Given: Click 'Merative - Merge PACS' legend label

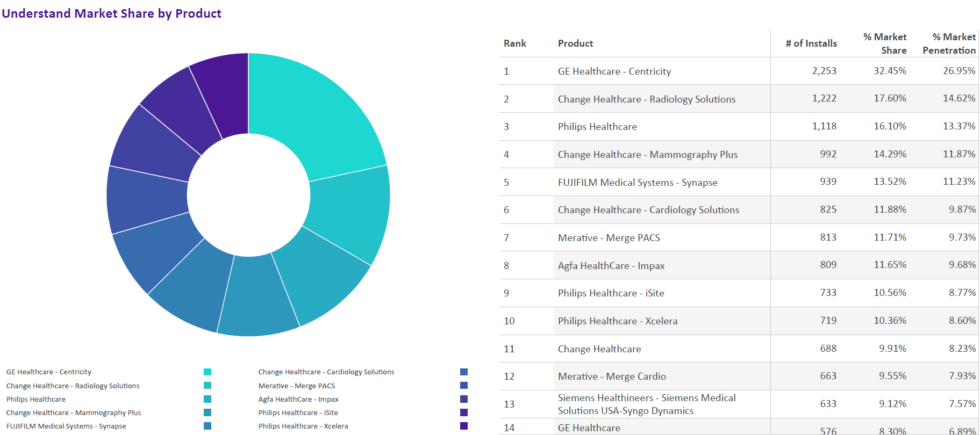Looking at the screenshot, I should coord(297,386).
